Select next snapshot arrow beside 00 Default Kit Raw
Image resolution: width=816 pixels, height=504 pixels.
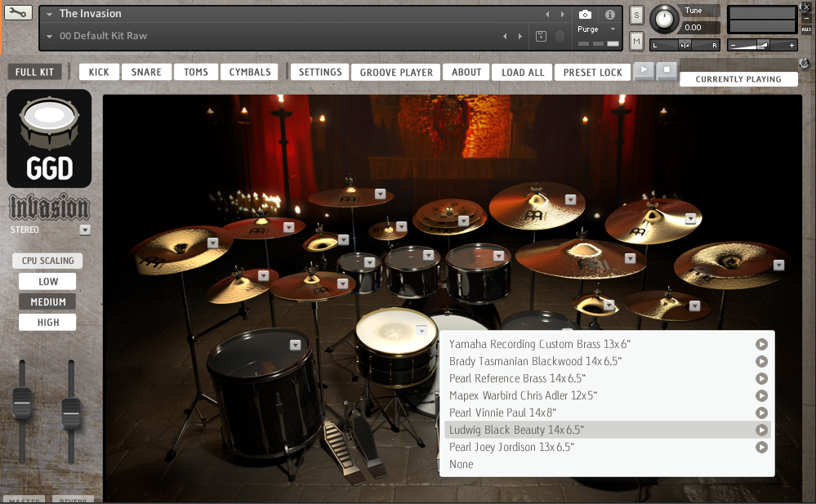tap(519, 37)
